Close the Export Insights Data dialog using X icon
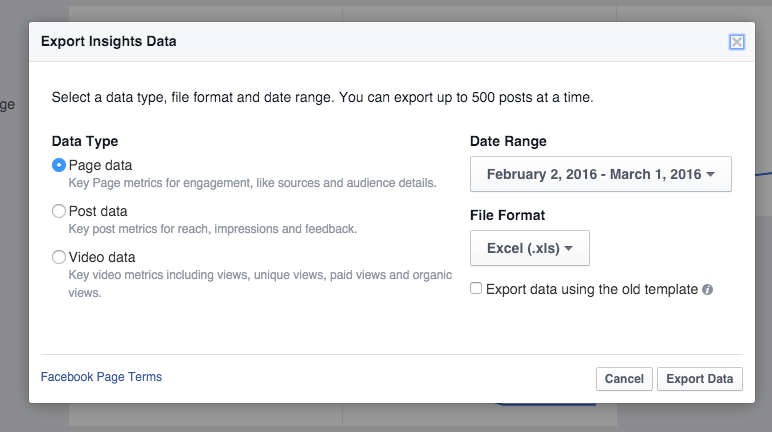Viewport: 772px width, 432px height. tap(737, 42)
